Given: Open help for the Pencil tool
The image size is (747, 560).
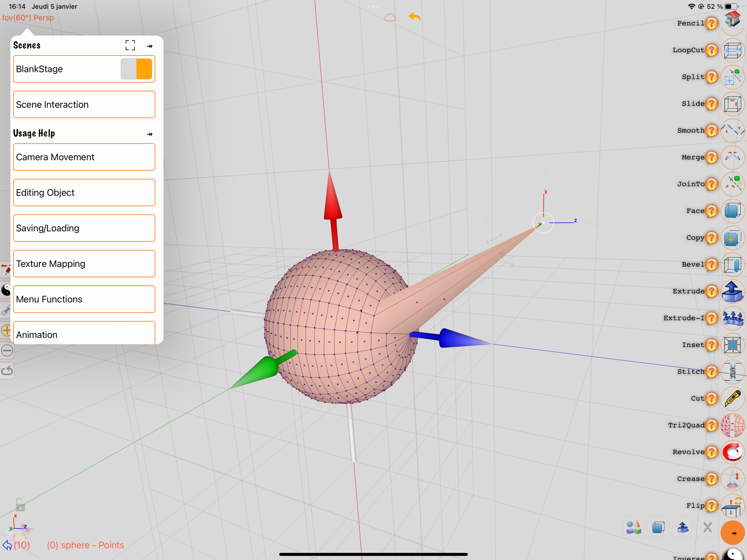Looking at the screenshot, I should point(711,23).
